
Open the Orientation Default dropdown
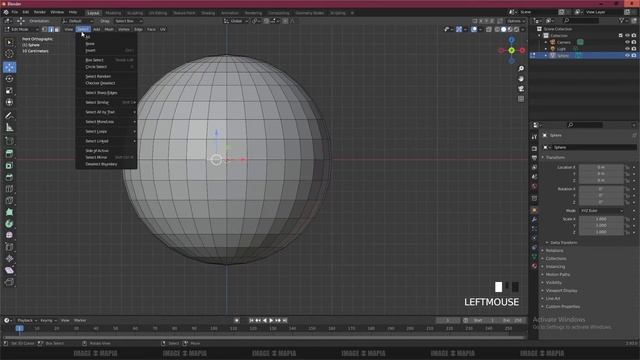click(78, 21)
